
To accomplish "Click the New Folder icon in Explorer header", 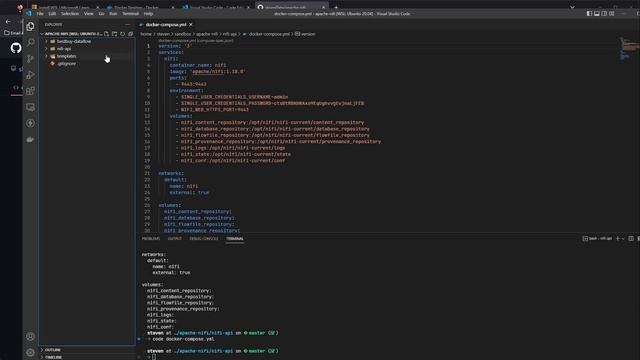I will tap(115, 34).
